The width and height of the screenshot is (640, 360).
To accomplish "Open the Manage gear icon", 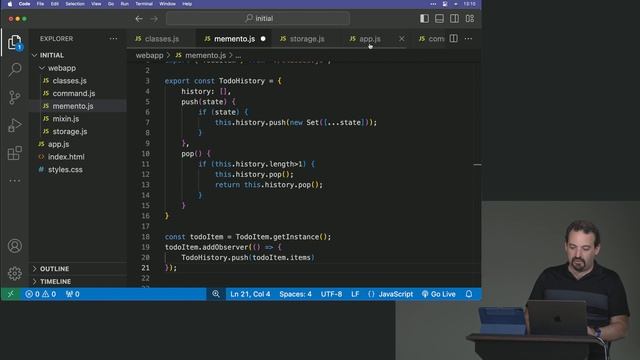I will tap(15, 273).
